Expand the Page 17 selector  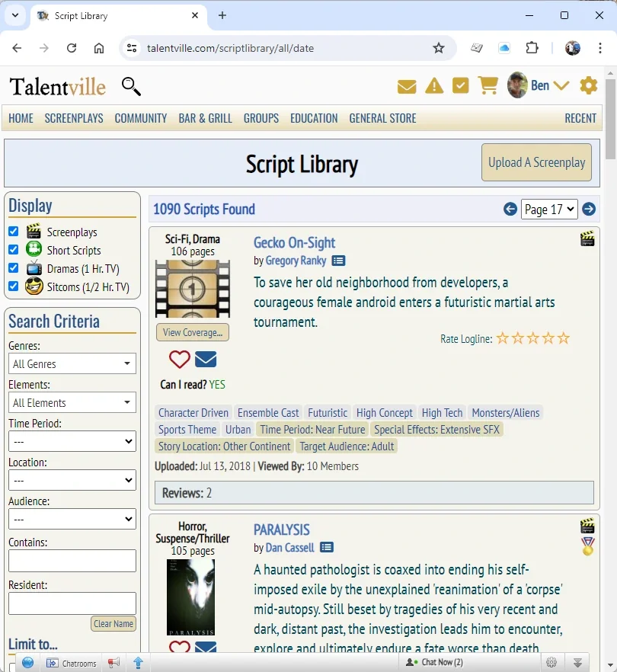549,209
